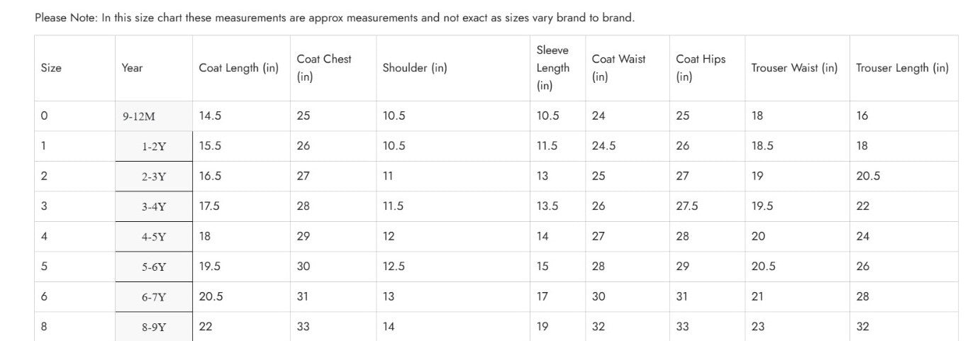Click the 2-3Y year cell
Screen dimensions: 980x341
coord(153,177)
